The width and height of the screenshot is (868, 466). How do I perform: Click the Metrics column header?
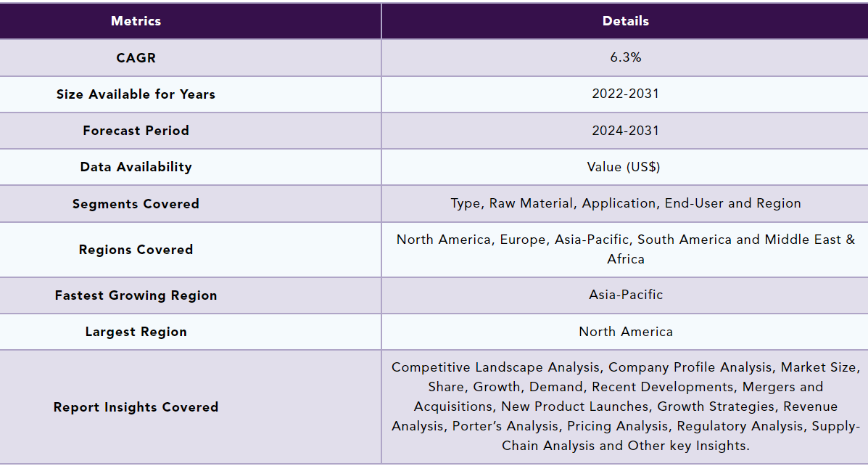[x=136, y=21]
